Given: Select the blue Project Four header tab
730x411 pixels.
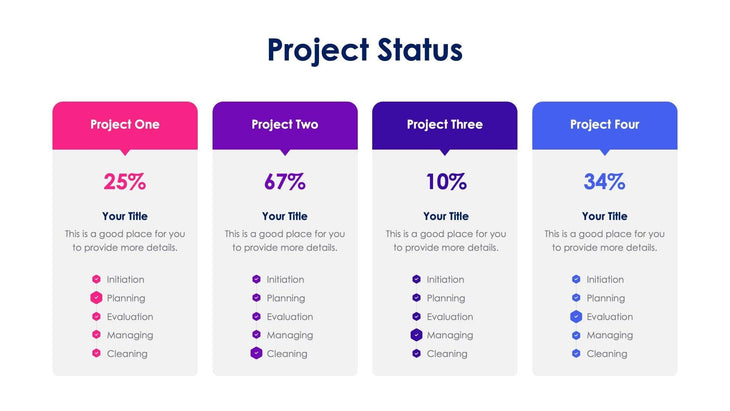Looking at the screenshot, I should coord(604,125).
